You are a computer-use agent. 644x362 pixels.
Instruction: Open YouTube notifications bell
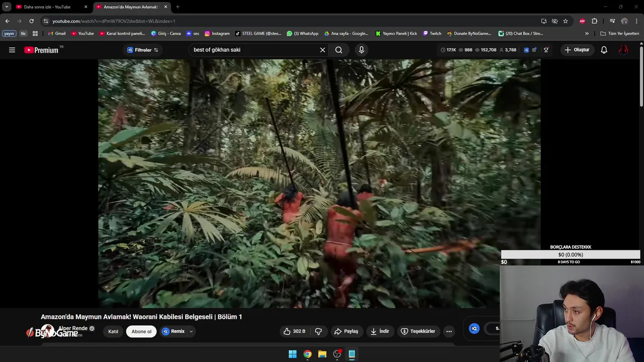click(x=604, y=50)
